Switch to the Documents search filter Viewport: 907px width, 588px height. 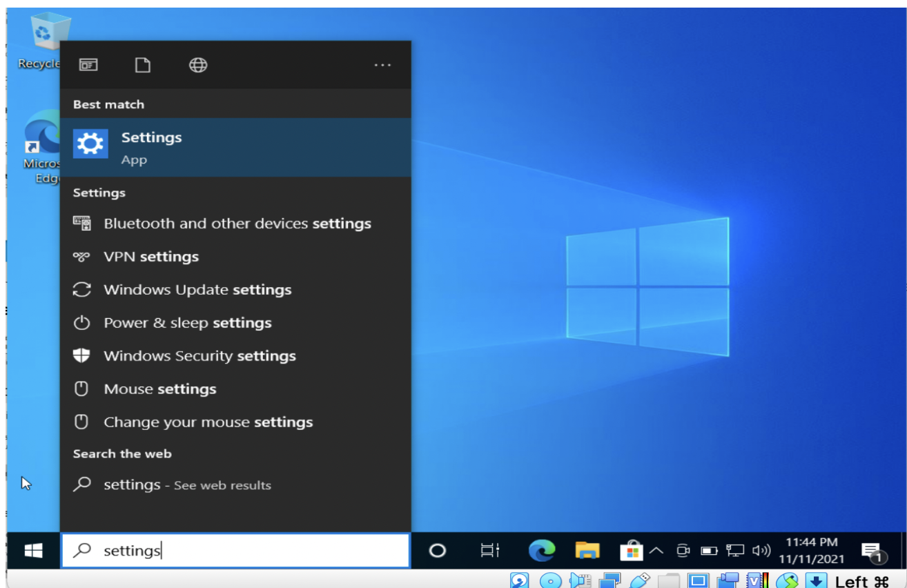(x=142, y=64)
